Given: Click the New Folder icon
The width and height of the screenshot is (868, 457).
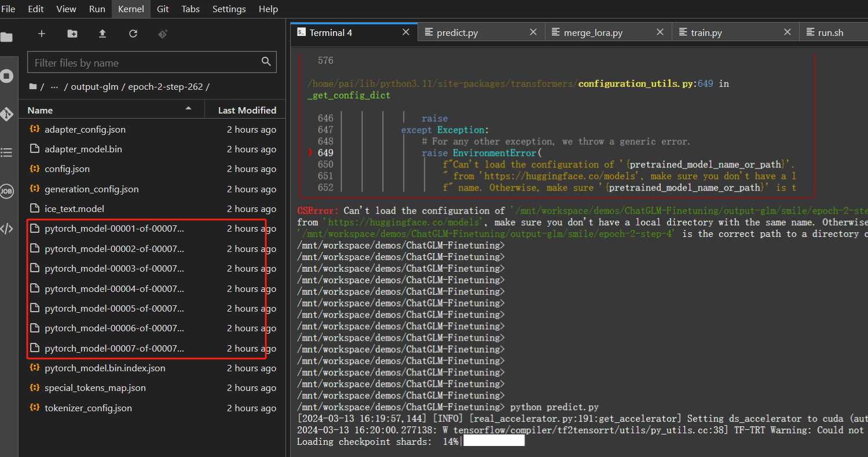Looking at the screenshot, I should click(72, 34).
